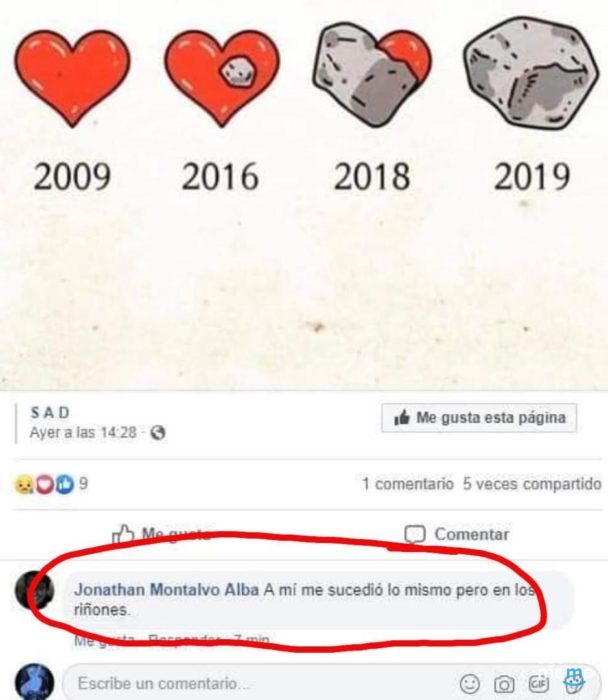
Task: Click the Comentar speech bubble button
Action: [x=456, y=534]
